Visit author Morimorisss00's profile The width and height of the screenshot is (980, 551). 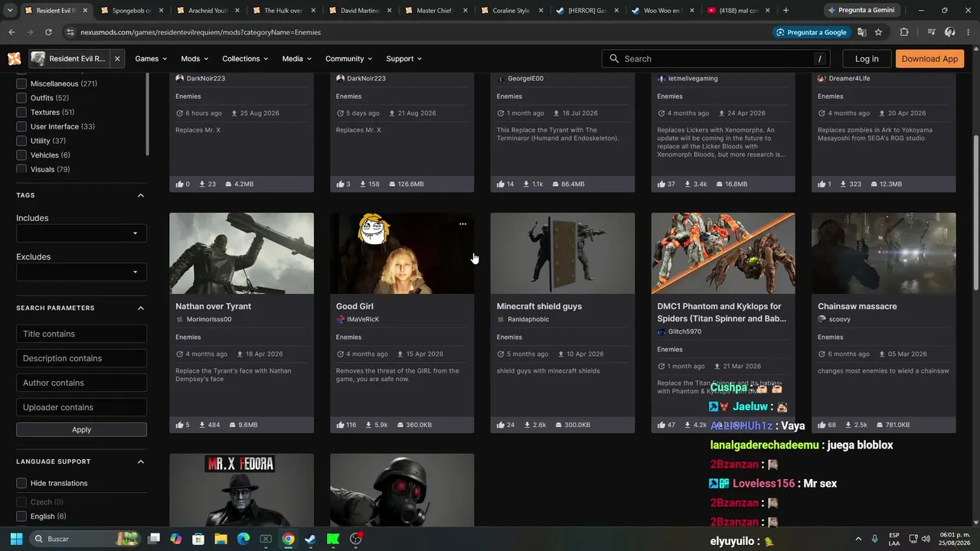pyautogui.click(x=208, y=319)
